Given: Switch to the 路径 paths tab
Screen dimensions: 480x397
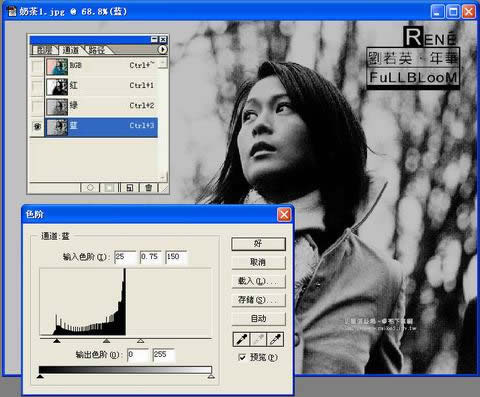Looking at the screenshot, I should 96,50.
